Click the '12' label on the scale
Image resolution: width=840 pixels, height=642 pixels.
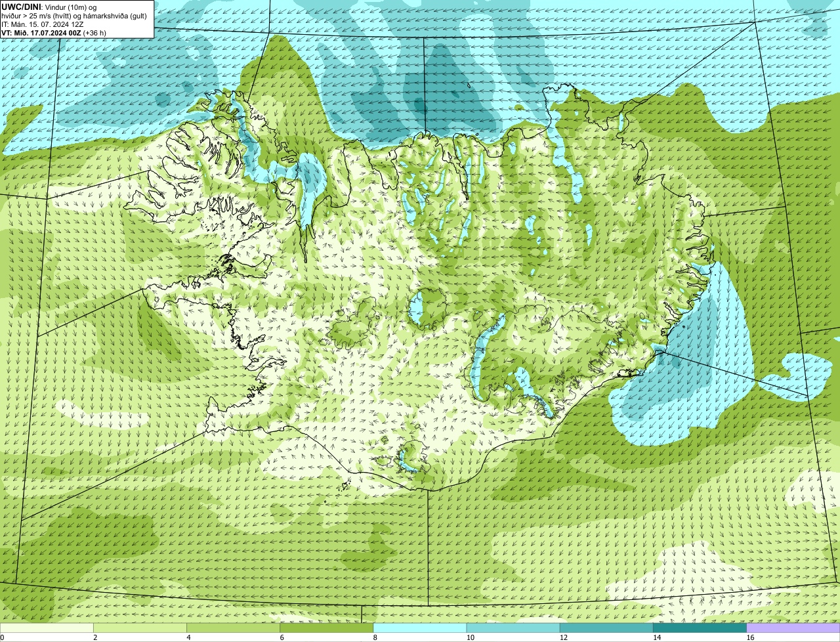(564, 637)
